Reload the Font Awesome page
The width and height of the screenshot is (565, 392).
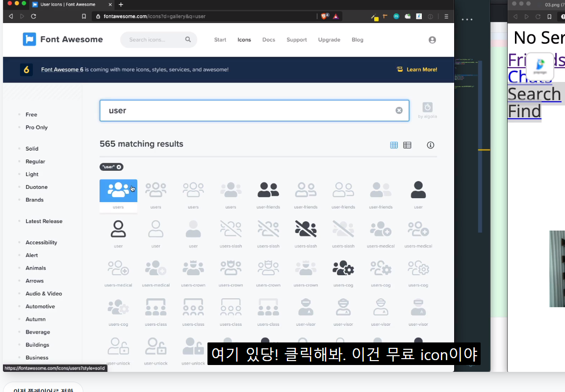coord(33,16)
